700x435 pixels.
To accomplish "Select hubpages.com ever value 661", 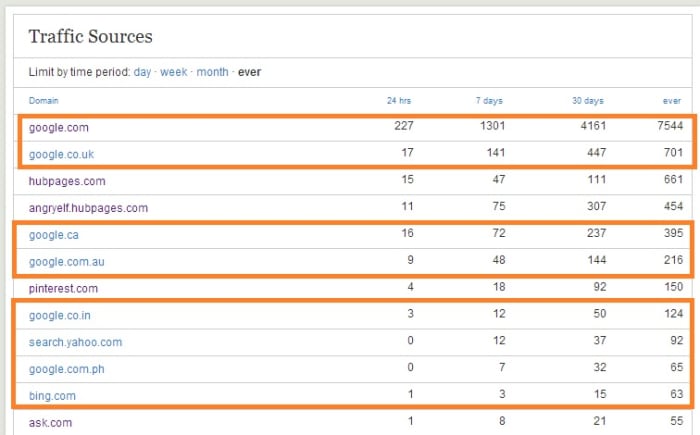I will 673,180.
